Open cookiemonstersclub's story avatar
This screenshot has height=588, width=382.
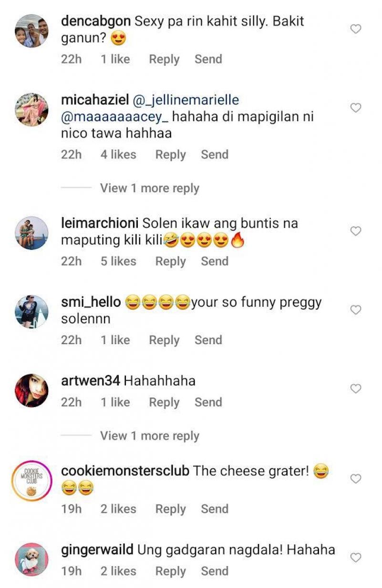[x=31, y=480]
